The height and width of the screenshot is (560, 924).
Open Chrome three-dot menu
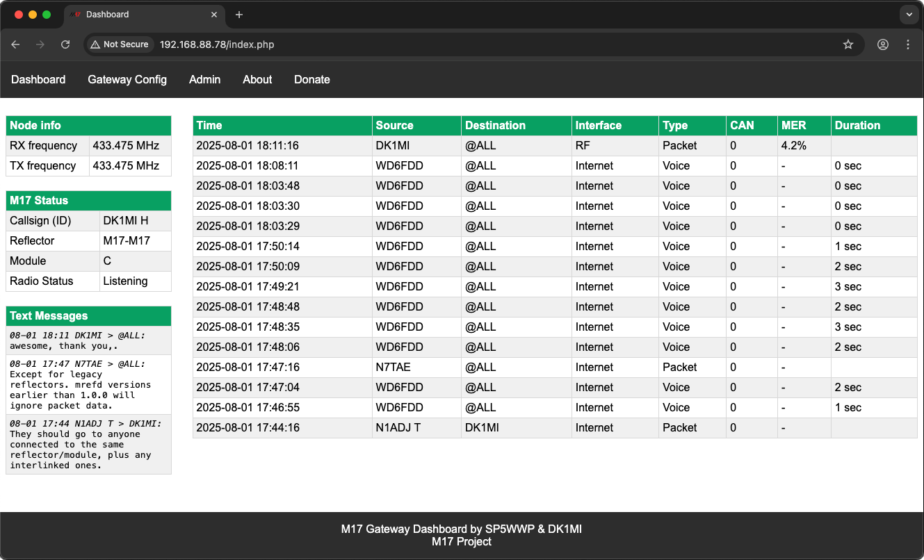point(908,44)
